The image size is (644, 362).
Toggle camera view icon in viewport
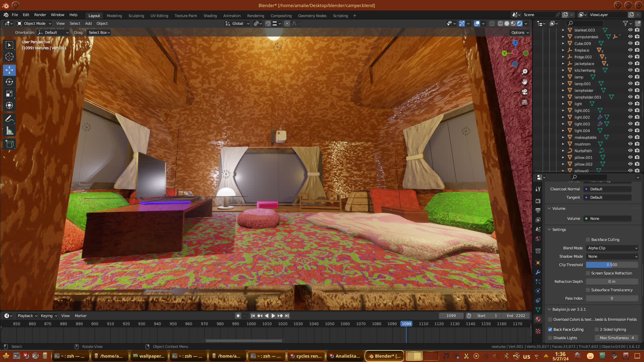(525, 92)
